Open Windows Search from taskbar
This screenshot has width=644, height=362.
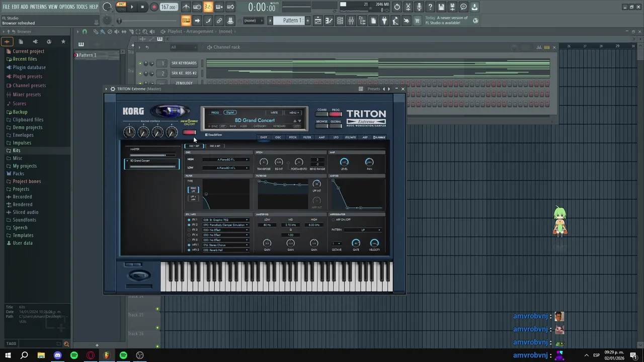tap(24, 355)
